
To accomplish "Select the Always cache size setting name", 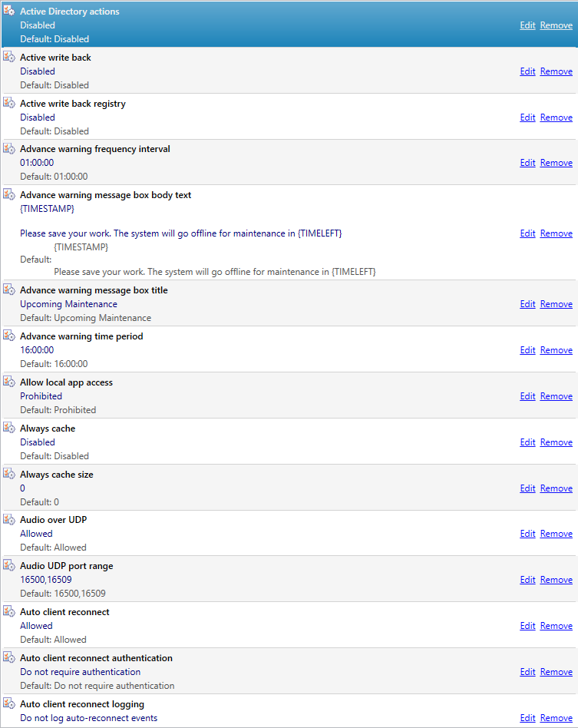I will coord(56,475).
